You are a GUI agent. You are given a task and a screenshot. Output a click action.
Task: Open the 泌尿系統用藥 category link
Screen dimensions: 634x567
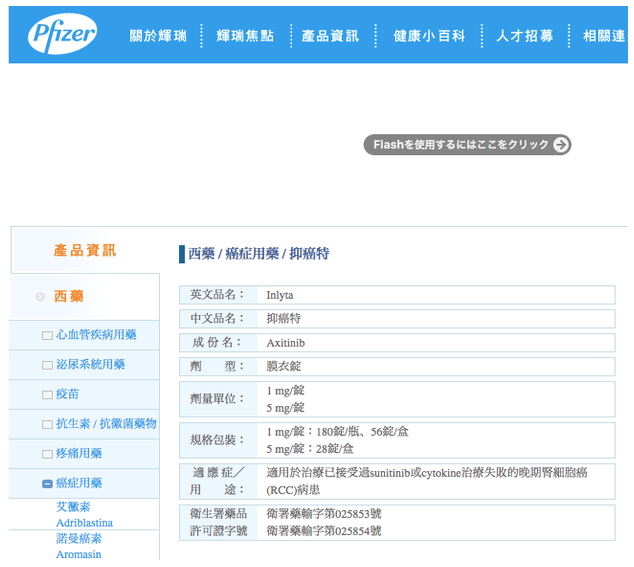pyautogui.click(x=90, y=364)
